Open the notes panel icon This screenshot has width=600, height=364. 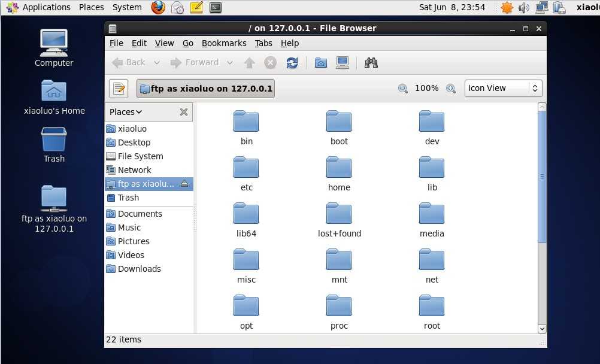(196, 7)
